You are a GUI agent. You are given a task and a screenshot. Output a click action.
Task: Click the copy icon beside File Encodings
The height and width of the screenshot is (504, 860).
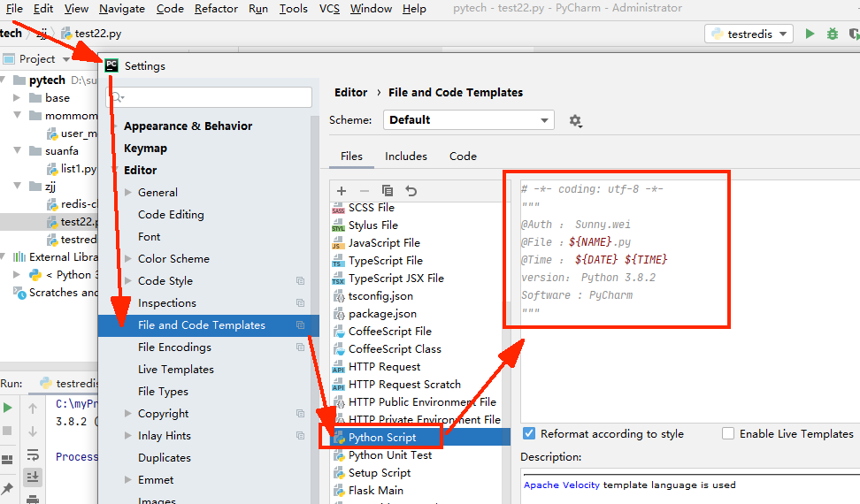[300, 347]
